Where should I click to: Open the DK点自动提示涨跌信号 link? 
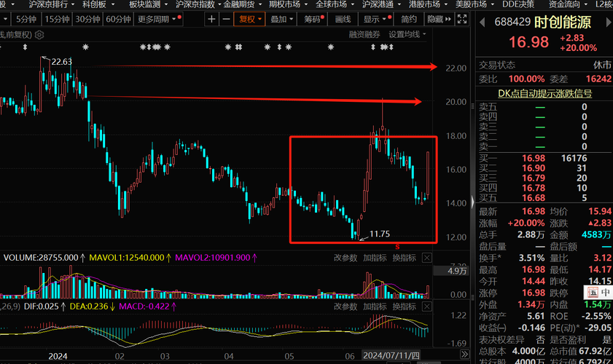click(545, 94)
